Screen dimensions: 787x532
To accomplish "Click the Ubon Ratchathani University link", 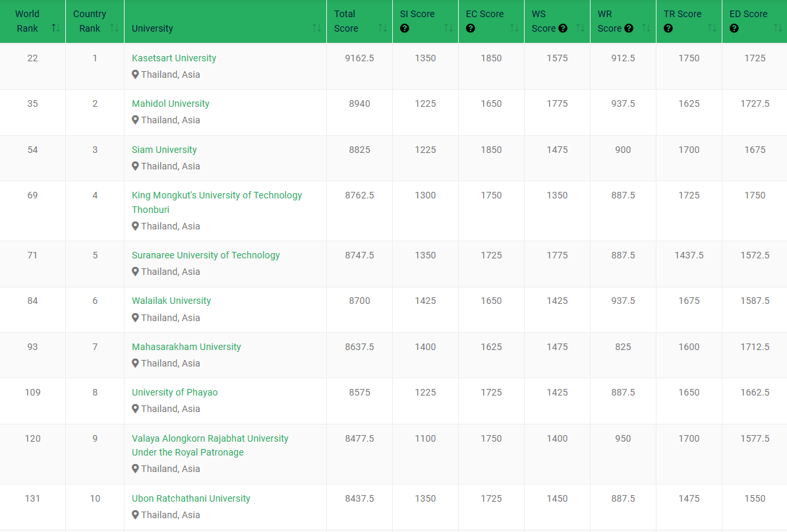I will coord(191,498).
